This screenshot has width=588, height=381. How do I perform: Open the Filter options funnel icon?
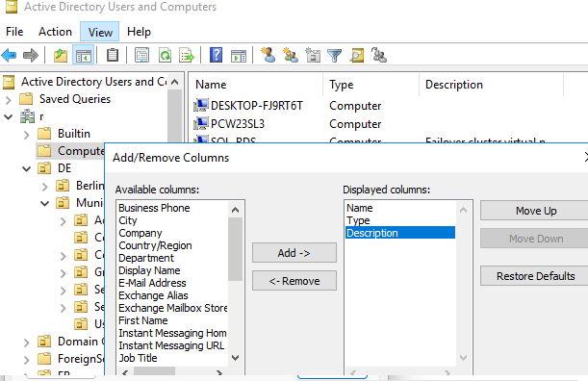pyautogui.click(x=334, y=56)
